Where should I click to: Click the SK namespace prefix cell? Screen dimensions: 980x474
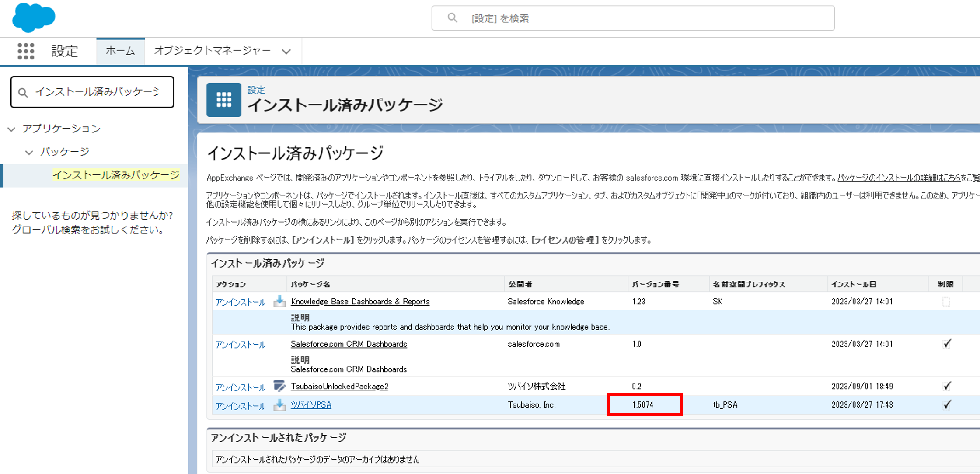[x=718, y=302]
